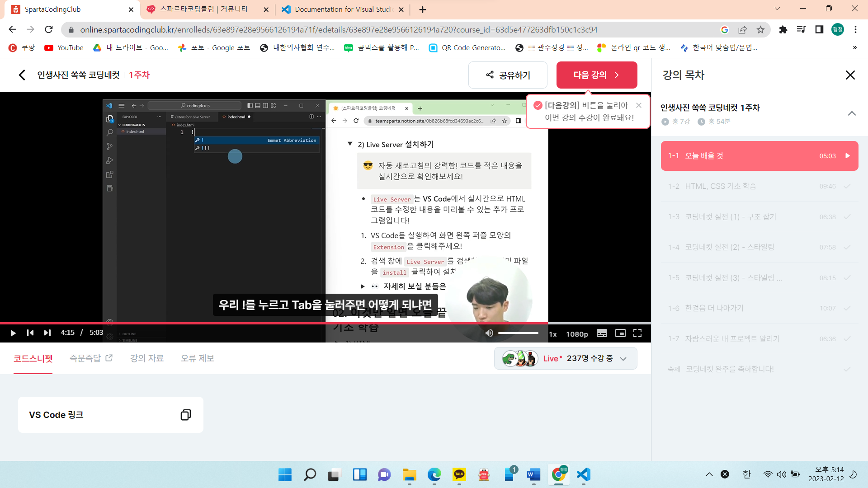Open lecture 1-4 코딩네컷 실전 (2)
This screenshot has width=868, height=488.
click(x=759, y=247)
